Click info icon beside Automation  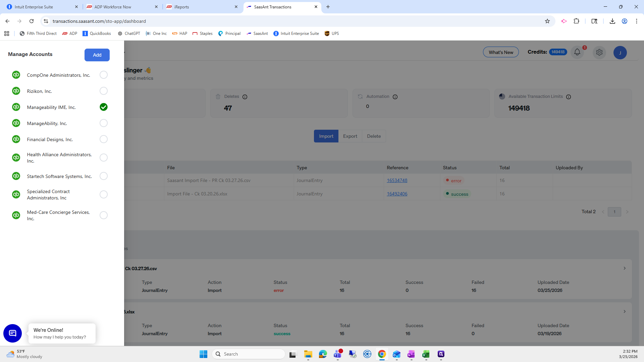(395, 97)
